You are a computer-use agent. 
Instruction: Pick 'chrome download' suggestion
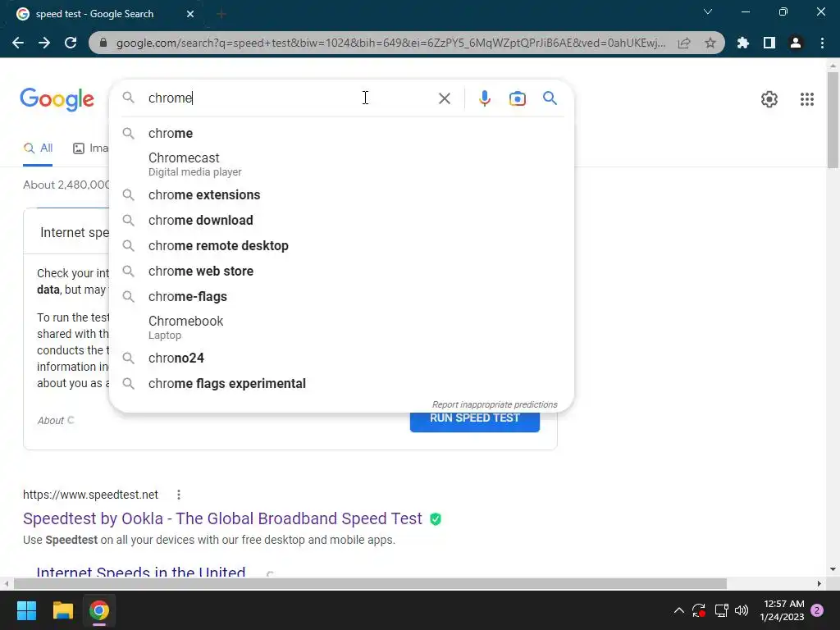[341, 220]
